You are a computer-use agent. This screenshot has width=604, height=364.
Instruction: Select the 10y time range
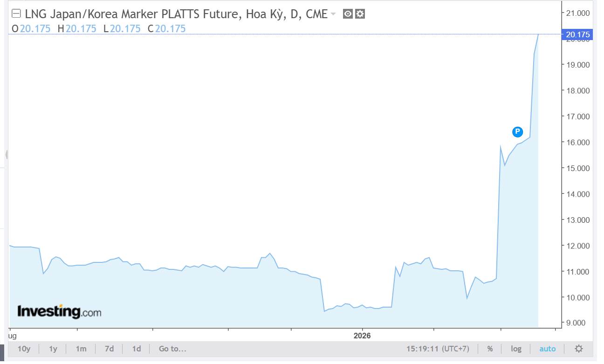click(24, 349)
